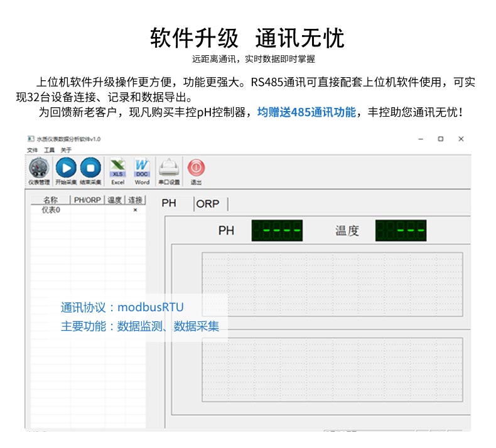
Task: Click the red 退出 exit icon
Action: tap(196, 171)
